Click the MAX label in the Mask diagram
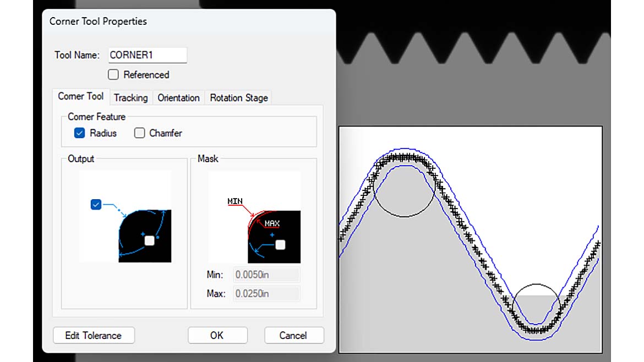Screen dimensions: 644x362 [x=272, y=223]
